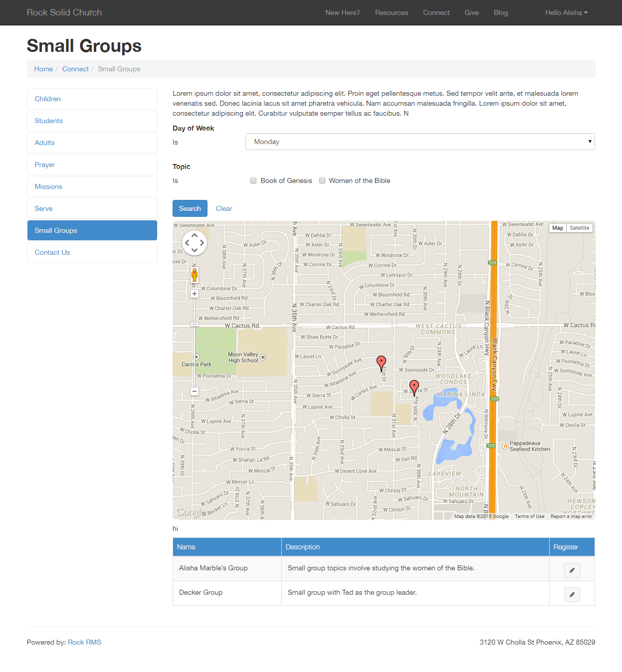Click the map pan control circle

coord(195,243)
